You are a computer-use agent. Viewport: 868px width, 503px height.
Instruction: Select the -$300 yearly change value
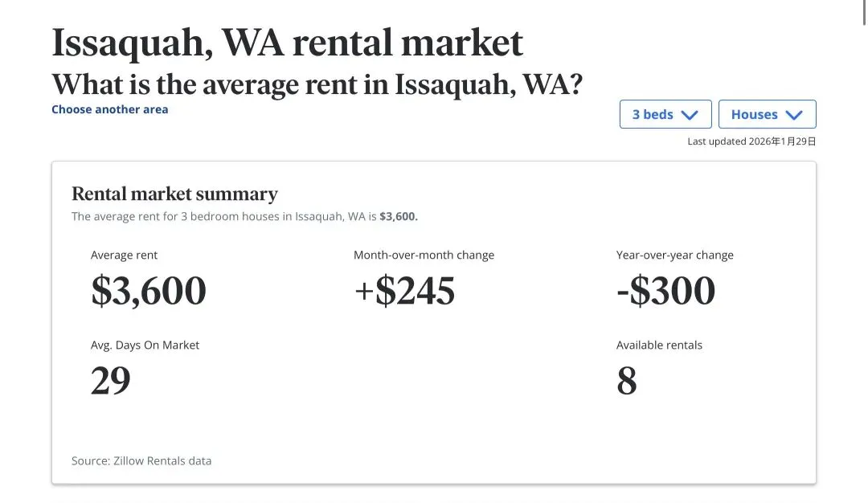tap(665, 291)
